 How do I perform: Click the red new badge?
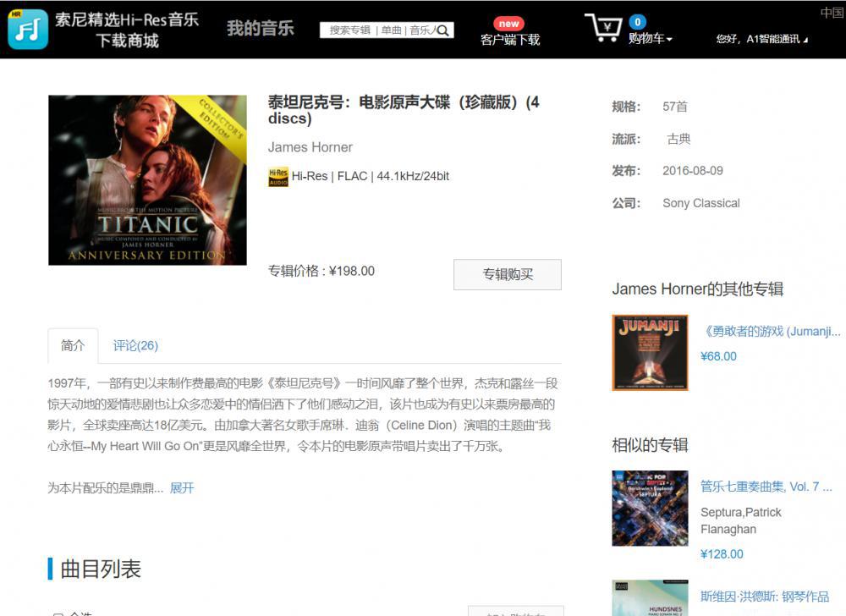(508, 24)
